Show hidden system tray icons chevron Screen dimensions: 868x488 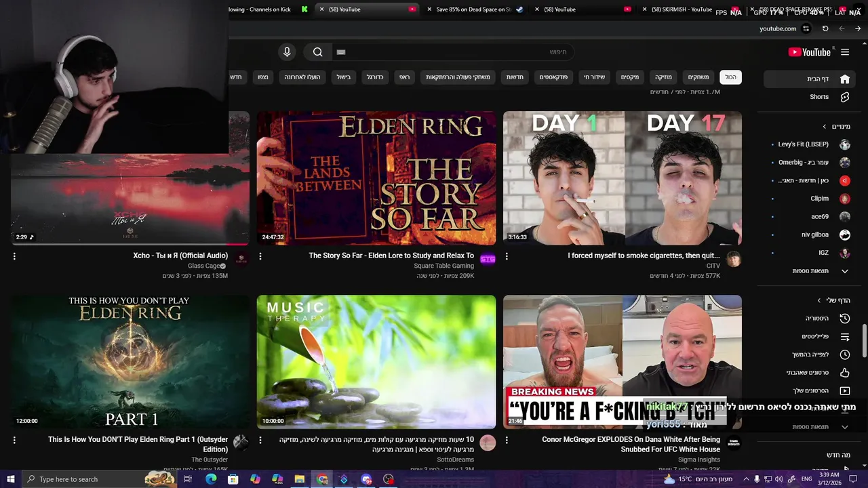(x=746, y=479)
